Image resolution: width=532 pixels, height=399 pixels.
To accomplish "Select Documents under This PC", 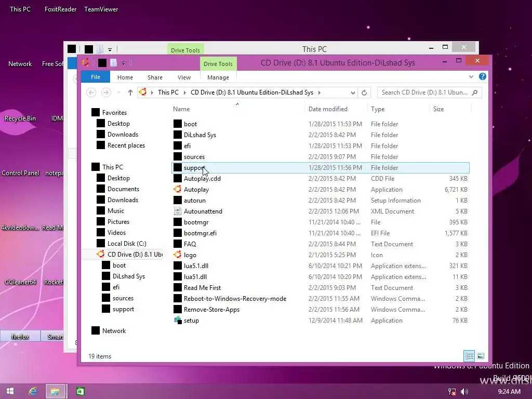I will (123, 189).
